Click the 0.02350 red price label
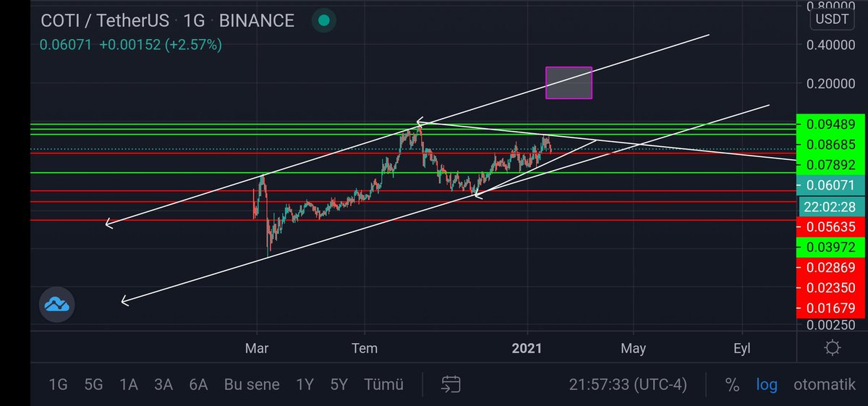Screen dimensions: 868x406 pos(830,288)
